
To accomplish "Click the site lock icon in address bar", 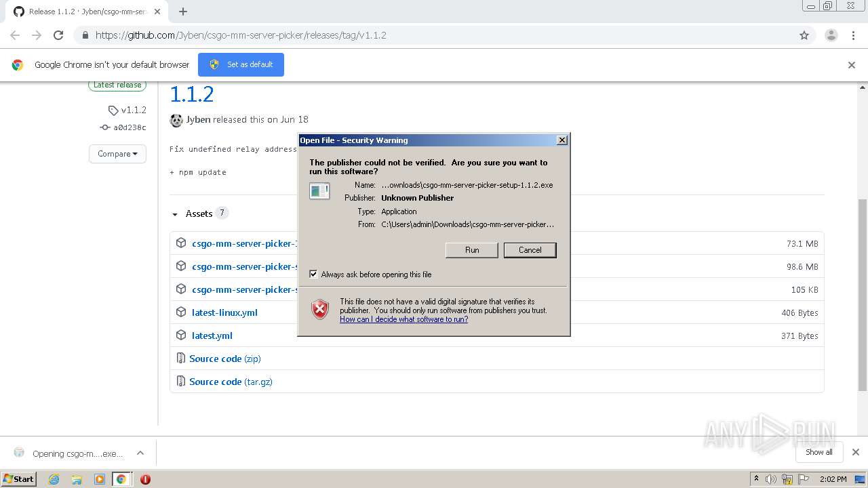I will click(x=85, y=35).
